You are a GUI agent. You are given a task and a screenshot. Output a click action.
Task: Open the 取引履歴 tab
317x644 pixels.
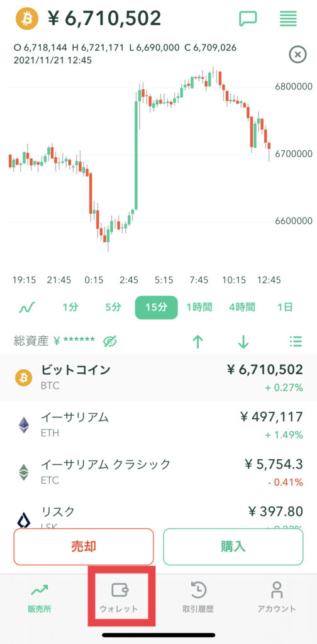[x=198, y=597]
